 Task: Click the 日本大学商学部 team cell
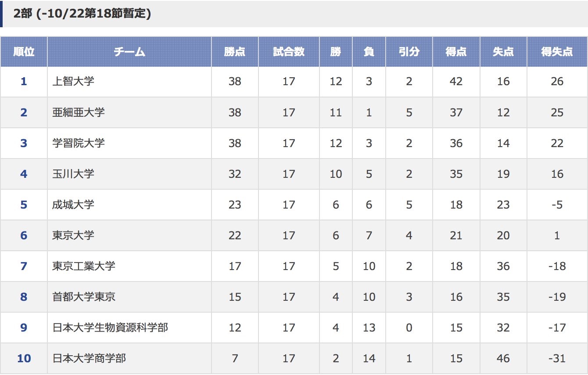129,358
